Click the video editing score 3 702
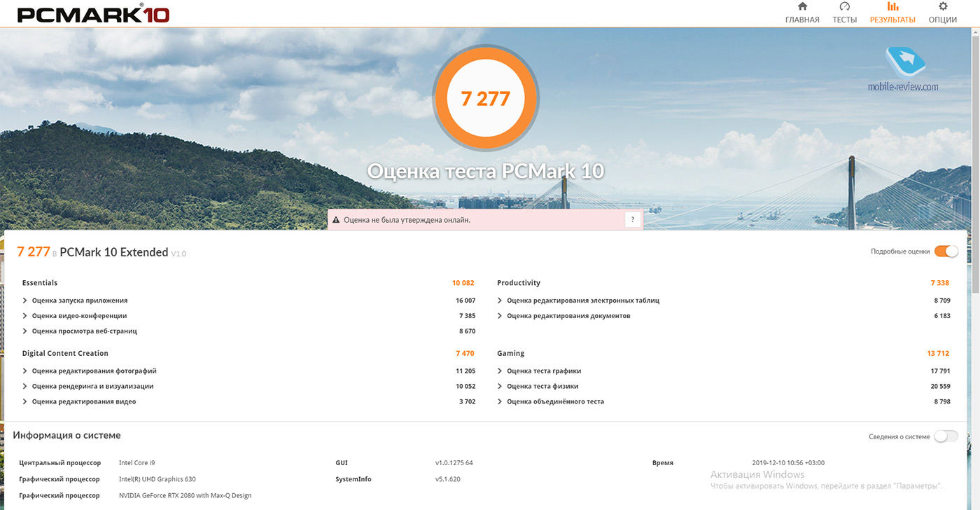Screen dimensions: 980x510 pos(467,402)
